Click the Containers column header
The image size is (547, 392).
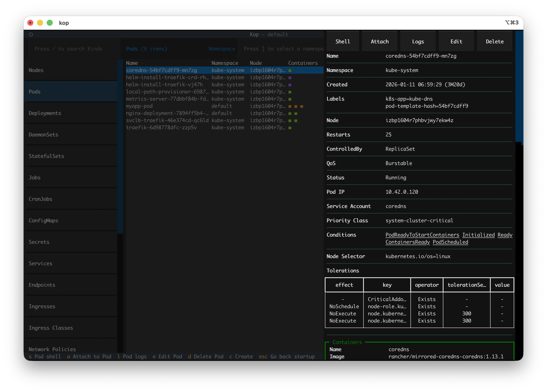(x=303, y=63)
